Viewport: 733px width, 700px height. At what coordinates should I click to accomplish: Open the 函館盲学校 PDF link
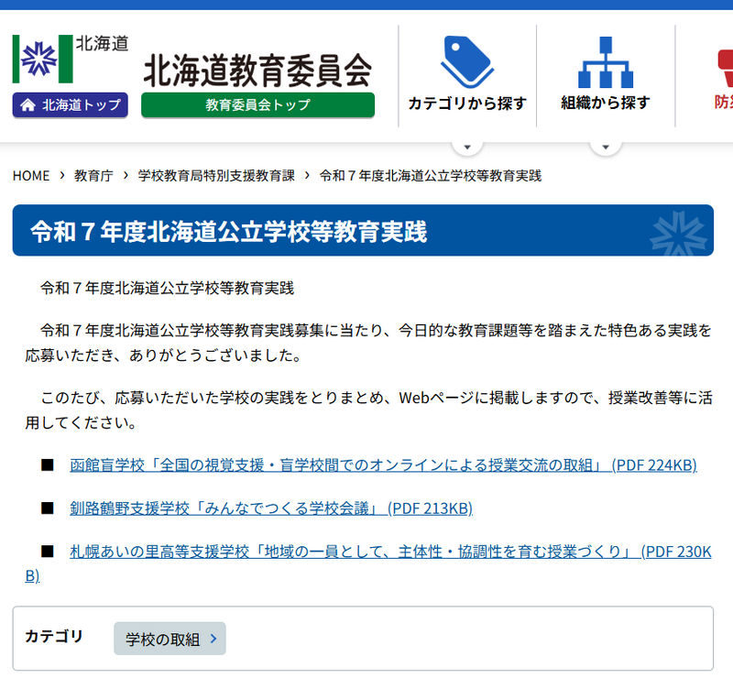383,465
